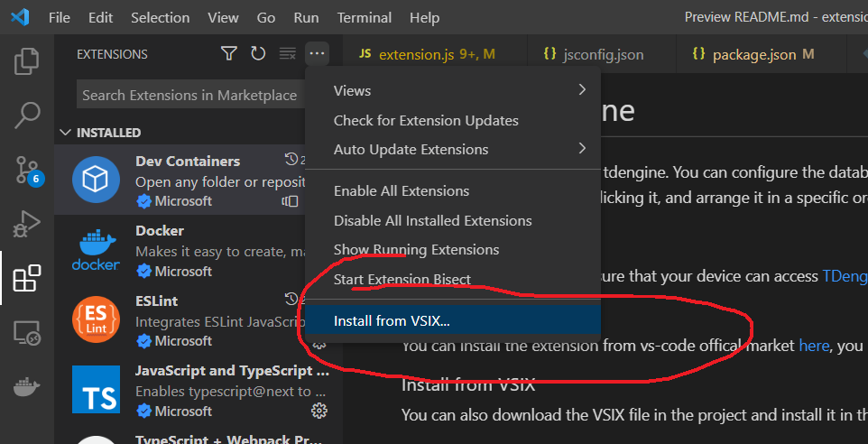
Task: Switch to the jsconfig.json tab
Action: click(x=602, y=54)
